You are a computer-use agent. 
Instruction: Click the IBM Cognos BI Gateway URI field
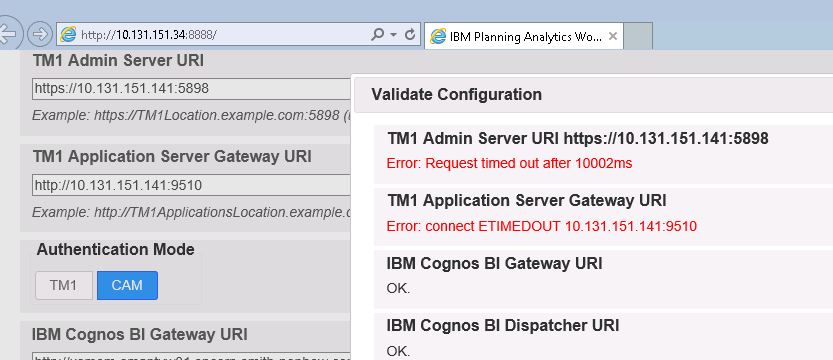pos(191,356)
